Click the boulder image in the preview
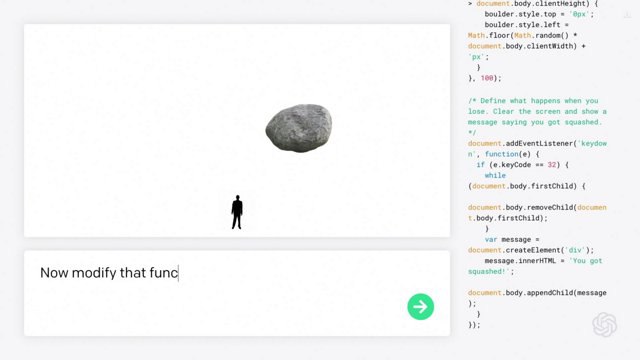 click(x=299, y=128)
